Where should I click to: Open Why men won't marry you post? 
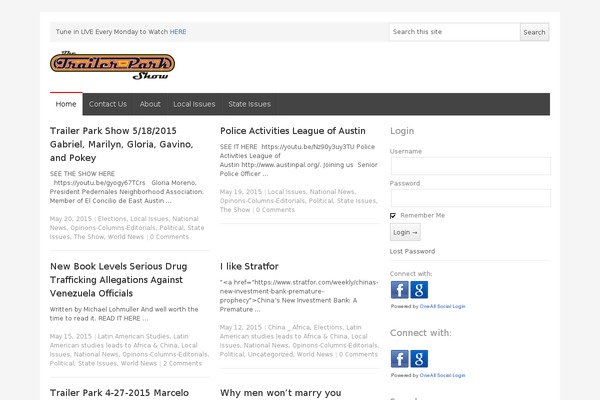pyautogui.click(x=280, y=393)
